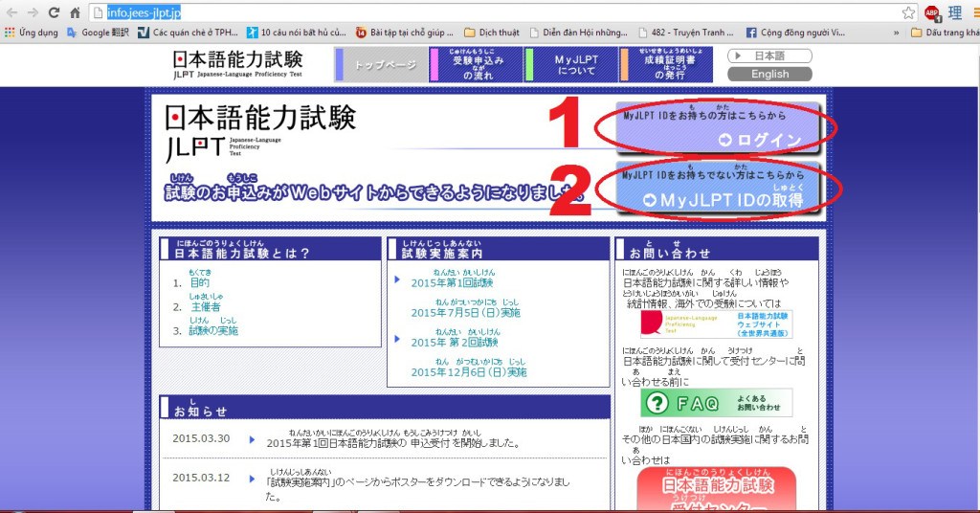Click the browser Back arrow
Screen dimensions: 980x513
tap(11, 12)
